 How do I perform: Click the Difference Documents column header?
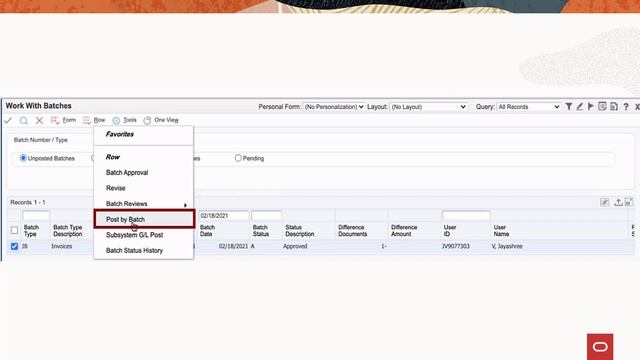pos(353,231)
